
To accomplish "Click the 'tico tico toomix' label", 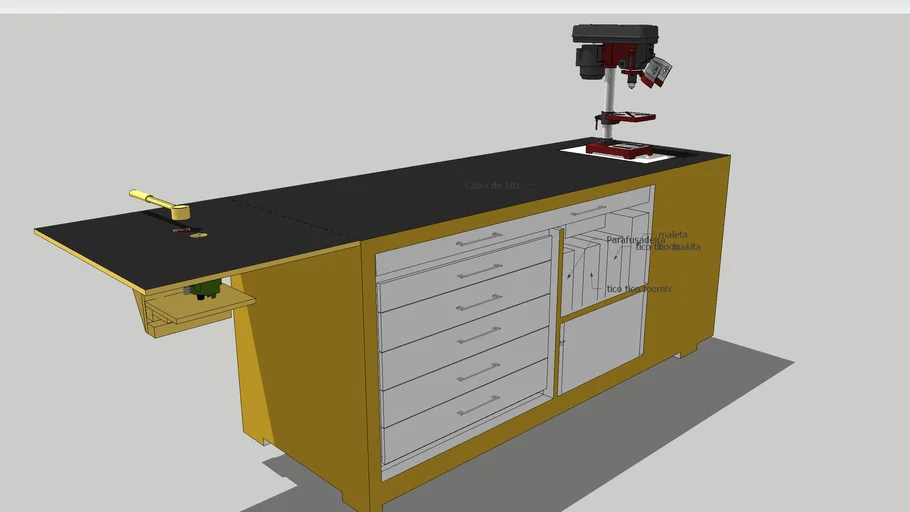I will coord(639,289).
